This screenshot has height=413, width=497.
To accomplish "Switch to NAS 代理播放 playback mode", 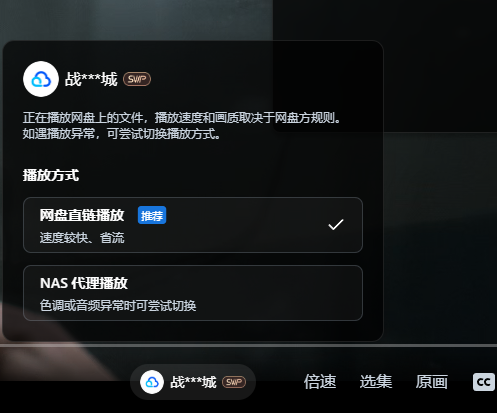I will point(193,293).
